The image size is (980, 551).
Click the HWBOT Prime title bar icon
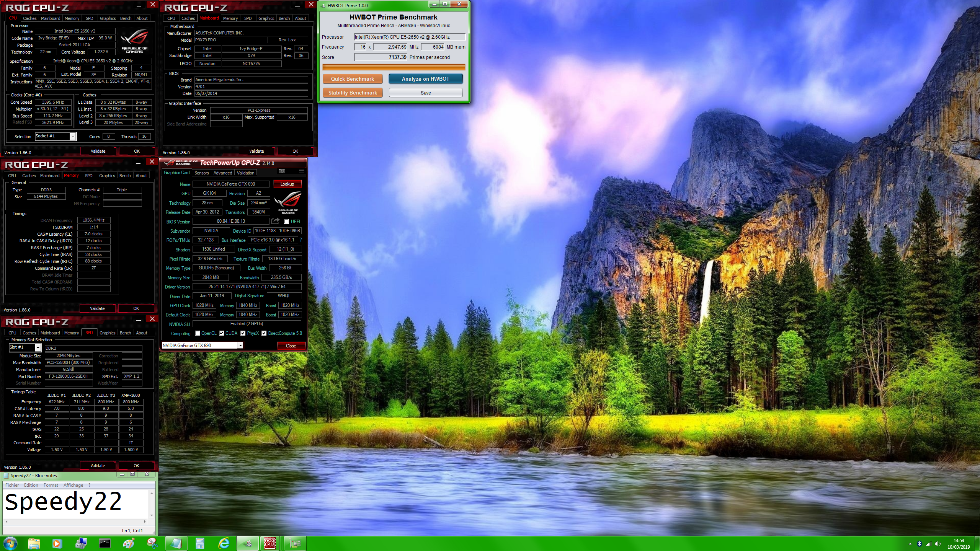click(323, 5)
